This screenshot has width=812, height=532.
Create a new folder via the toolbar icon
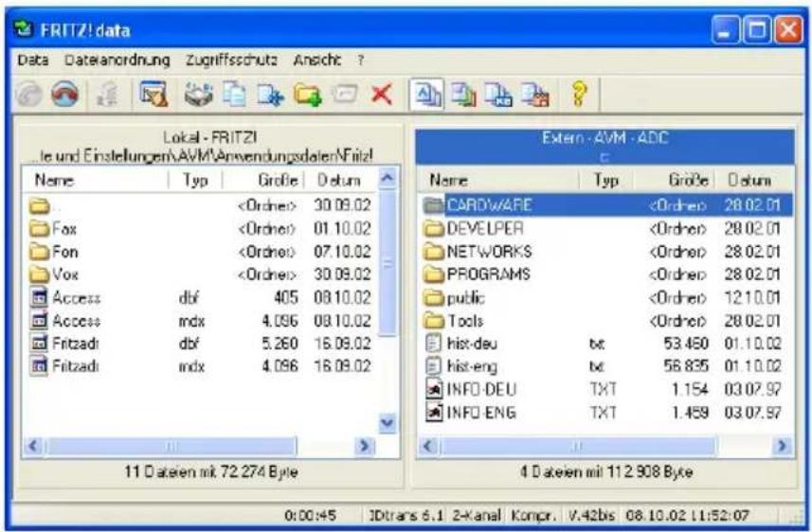(308, 95)
